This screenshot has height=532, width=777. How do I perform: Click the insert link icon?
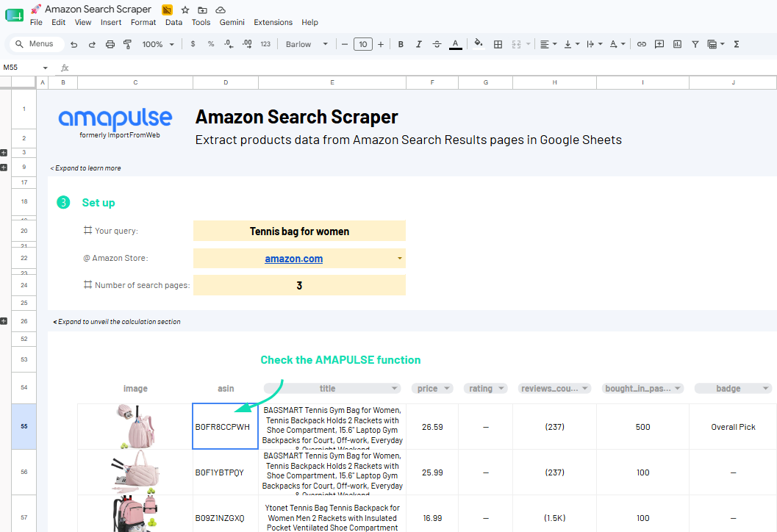tap(641, 44)
